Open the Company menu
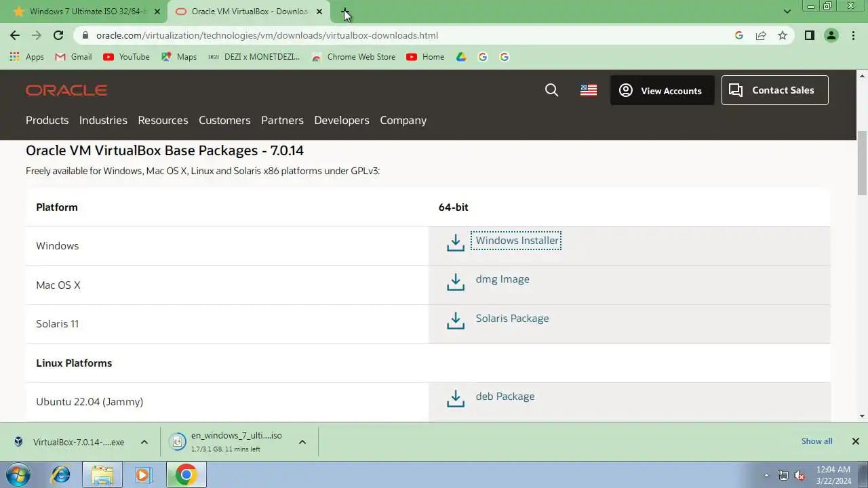Image resolution: width=868 pixels, height=488 pixels. click(x=403, y=120)
